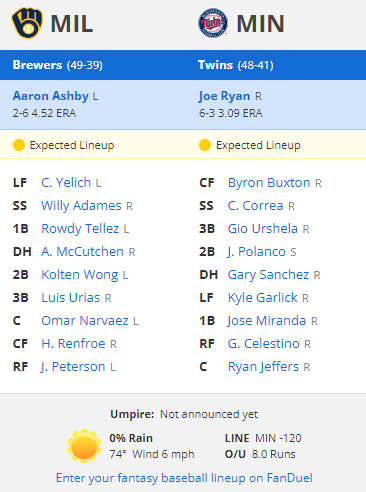366x492 pixels.
Task: Select Byron Buxton in Twins lineup
Action: 269,183
